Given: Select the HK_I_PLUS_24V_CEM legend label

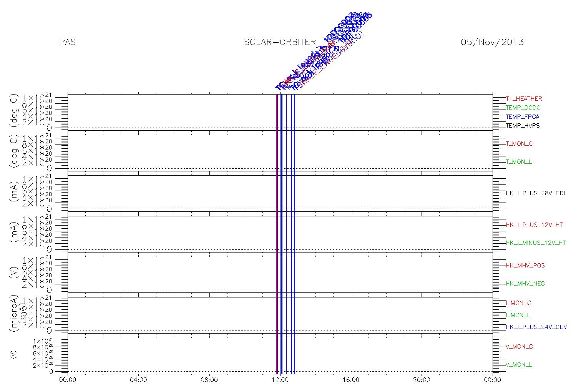Looking at the screenshot, I should [x=537, y=327].
